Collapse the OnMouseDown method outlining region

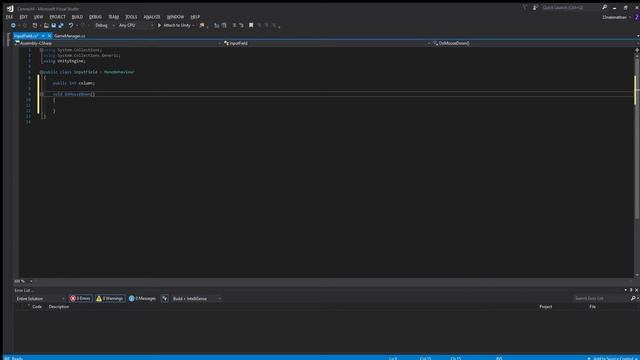[41, 94]
